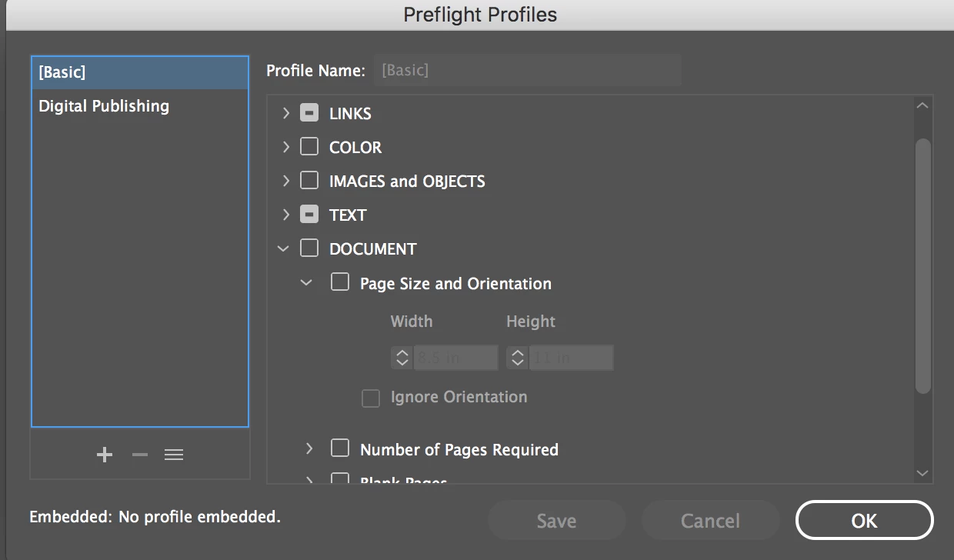This screenshot has width=954, height=560.
Task: Click the 'Embedded: No profile embedded.' text
Action: 155,517
